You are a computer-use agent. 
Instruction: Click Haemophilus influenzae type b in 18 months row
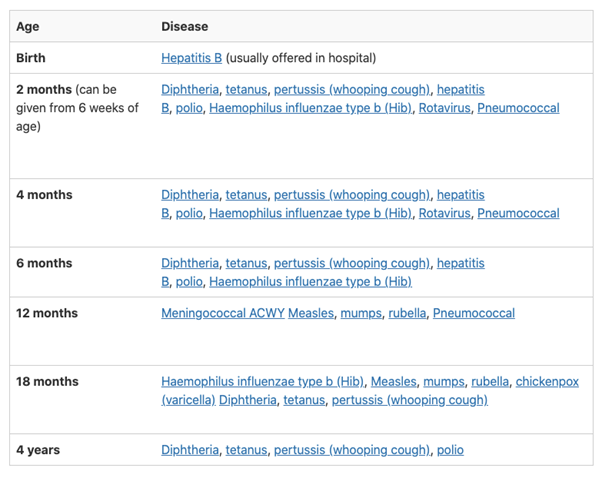[262, 381]
